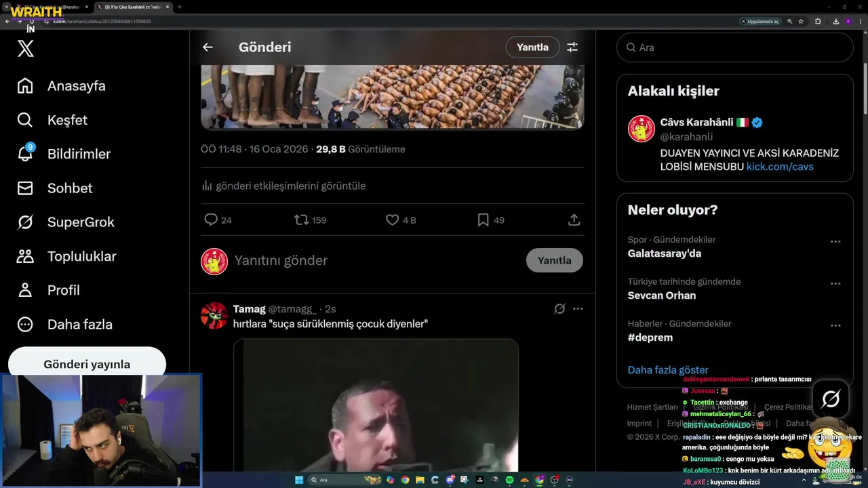Screen dimensions: 868x488
Task: Click the reply bubble icon with 24
Action: [211, 220]
